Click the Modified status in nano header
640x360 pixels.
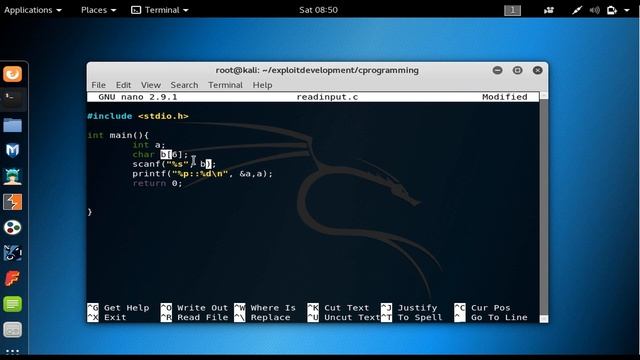pos(504,97)
